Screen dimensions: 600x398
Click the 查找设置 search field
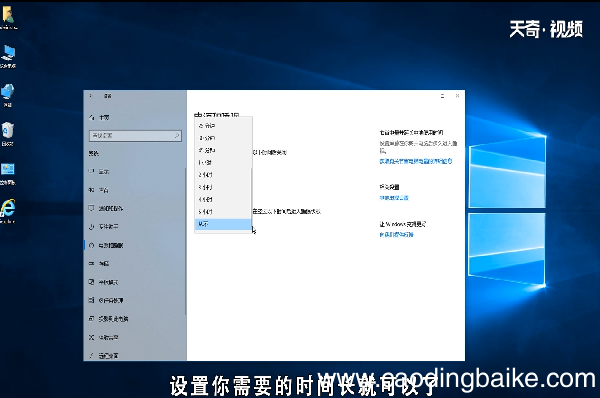pyautogui.click(x=135, y=135)
